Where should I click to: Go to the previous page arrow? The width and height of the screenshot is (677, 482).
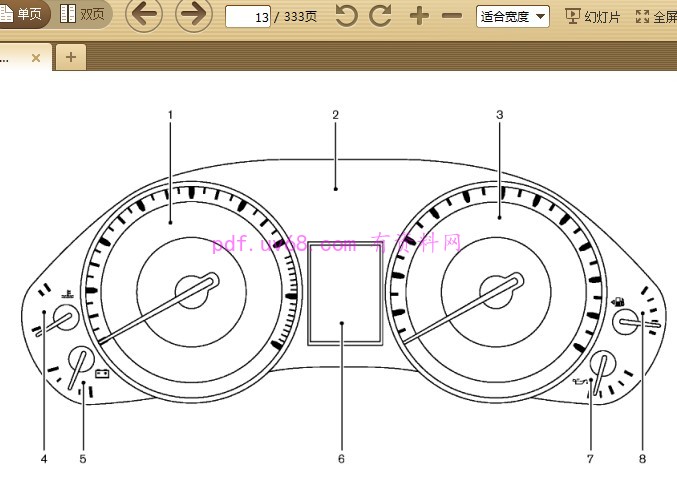145,15
